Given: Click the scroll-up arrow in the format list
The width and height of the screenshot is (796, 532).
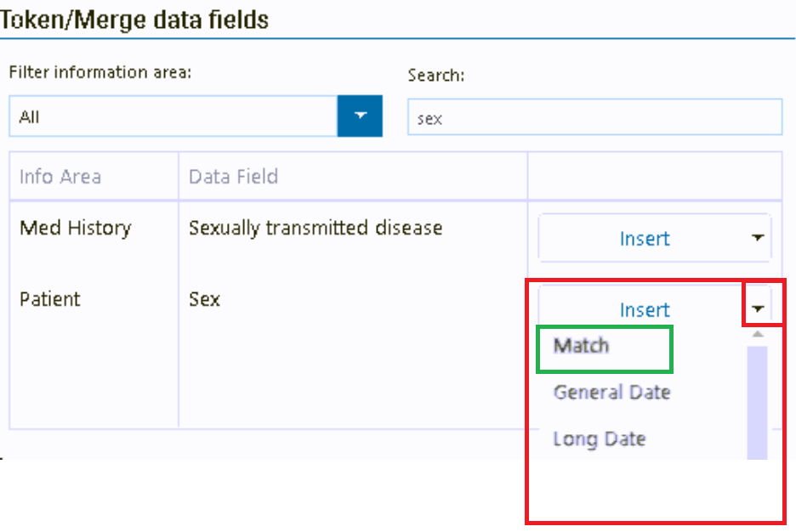Looking at the screenshot, I should [758, 335].
